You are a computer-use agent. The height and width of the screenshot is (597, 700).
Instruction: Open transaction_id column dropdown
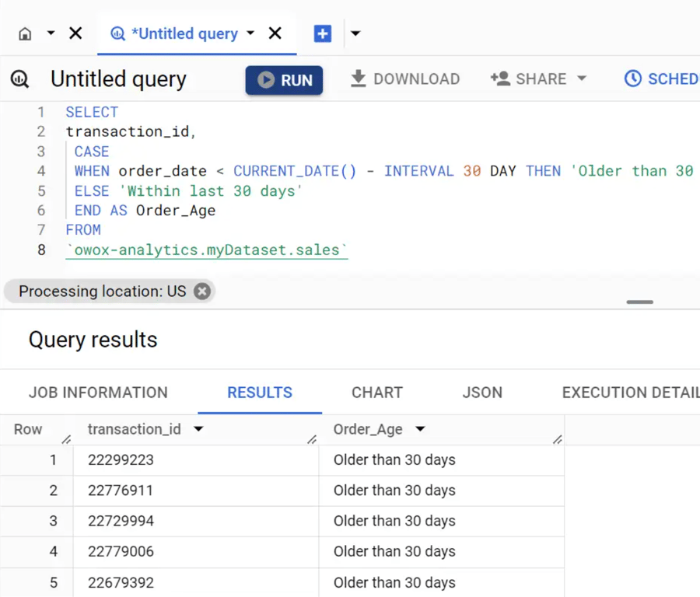198,429
